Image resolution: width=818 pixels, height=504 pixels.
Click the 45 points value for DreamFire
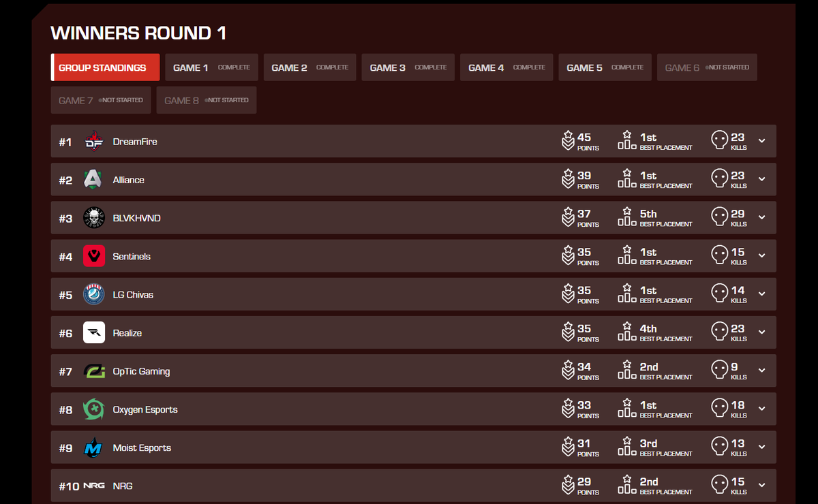[584, 138]
